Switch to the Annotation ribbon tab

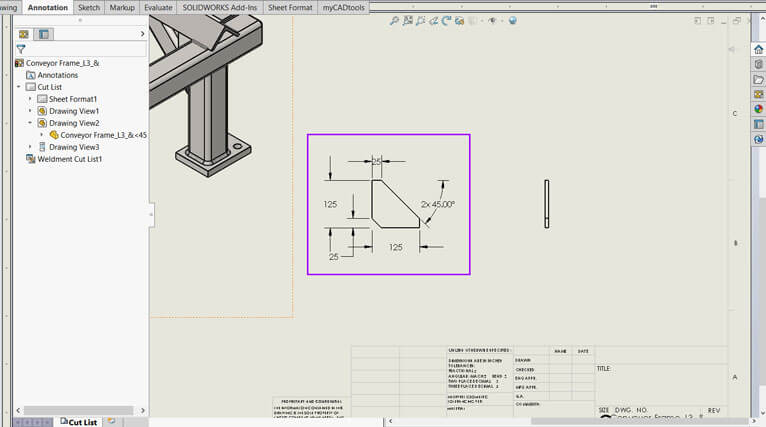pyautogui.click(x=48, y=7)
